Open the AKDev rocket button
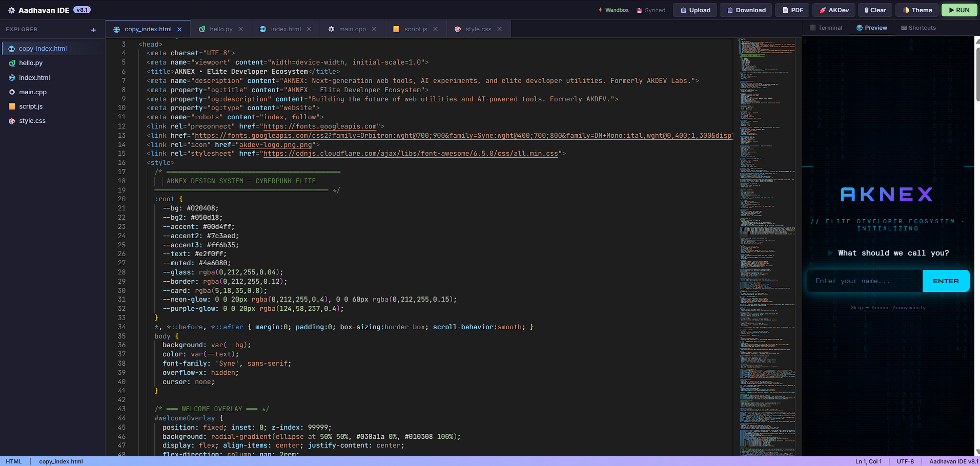 coord(834,10)
